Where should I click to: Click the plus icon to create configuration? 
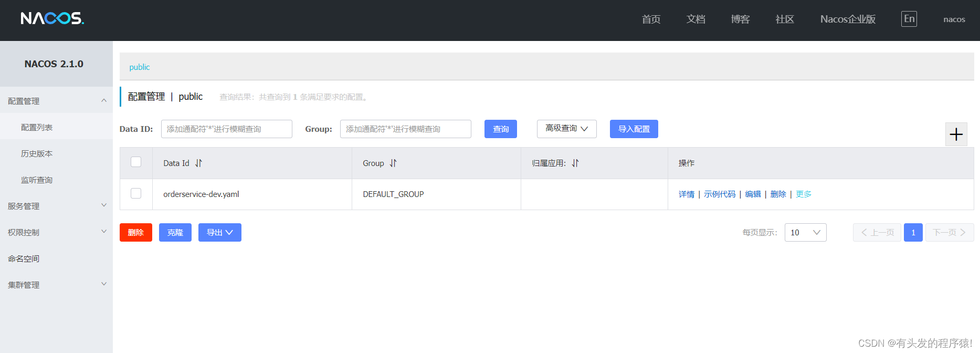click(x=956, y=134)
